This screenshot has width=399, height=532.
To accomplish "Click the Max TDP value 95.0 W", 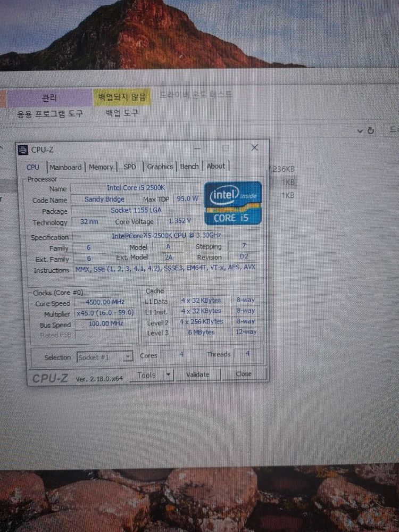I will pyautogui.click(x=187, y=198).
